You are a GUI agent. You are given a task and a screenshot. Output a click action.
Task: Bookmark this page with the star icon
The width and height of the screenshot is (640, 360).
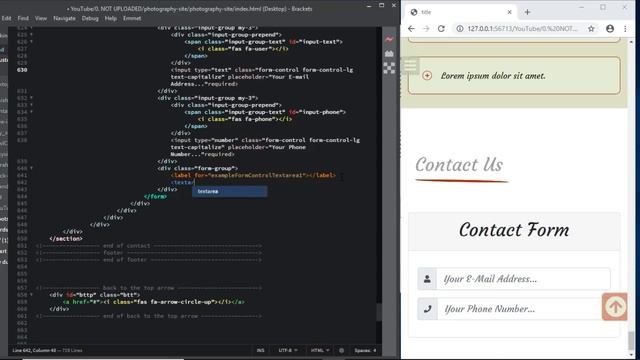pyautogui.click(x=591, y=29)
